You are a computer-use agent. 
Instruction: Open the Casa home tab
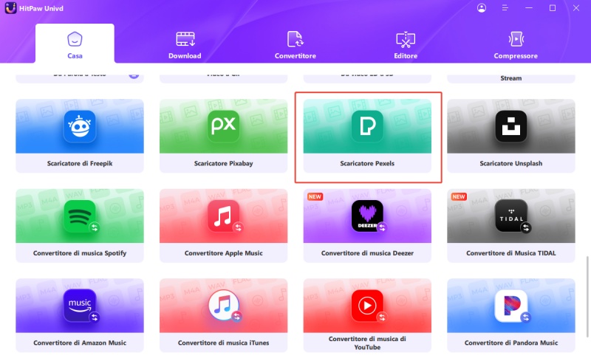click(75, 44)
